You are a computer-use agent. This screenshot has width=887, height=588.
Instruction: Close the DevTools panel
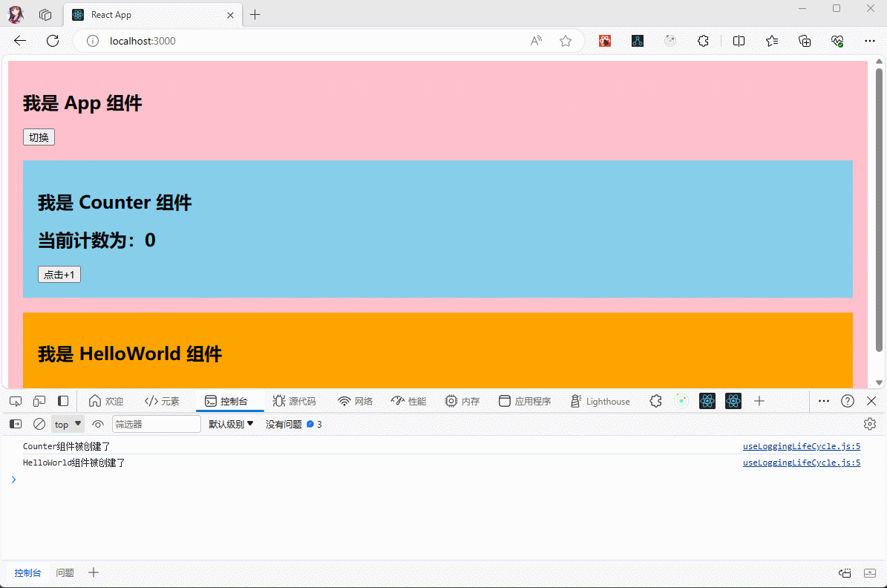pos(871,401)
